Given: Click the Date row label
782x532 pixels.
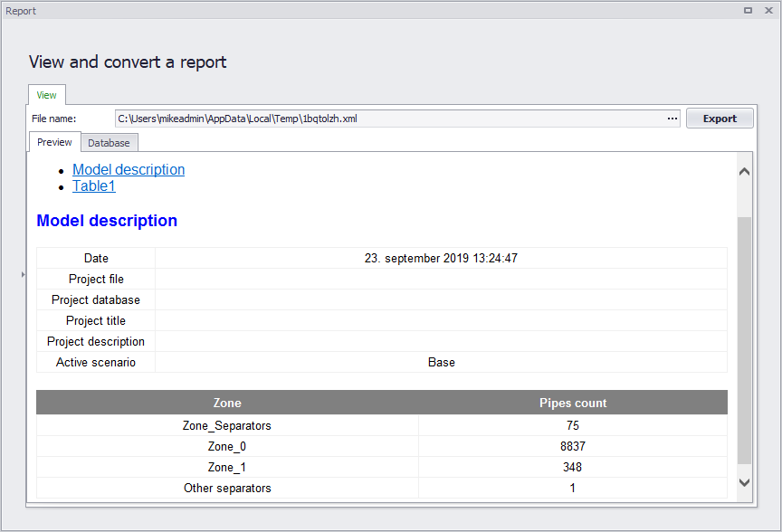Looking at the screenshot, I should coord(96,258).
